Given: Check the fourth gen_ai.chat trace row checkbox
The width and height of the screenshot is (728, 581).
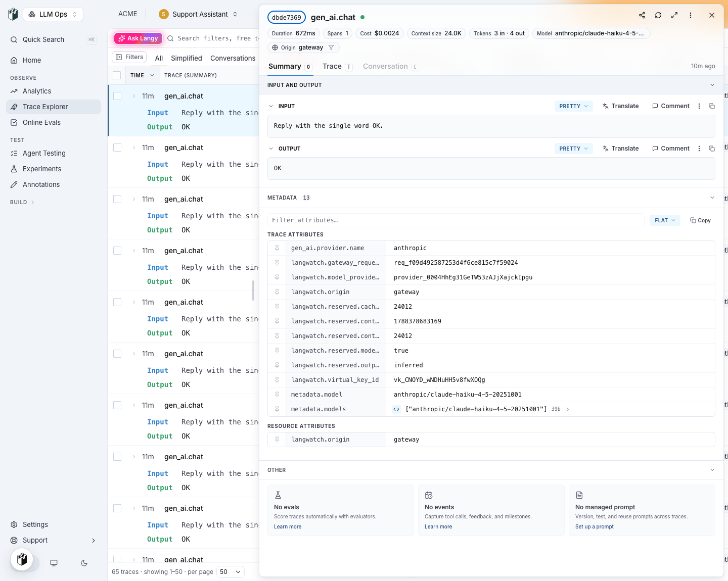Looking at the screenshot, I should [x=117, y=251].
